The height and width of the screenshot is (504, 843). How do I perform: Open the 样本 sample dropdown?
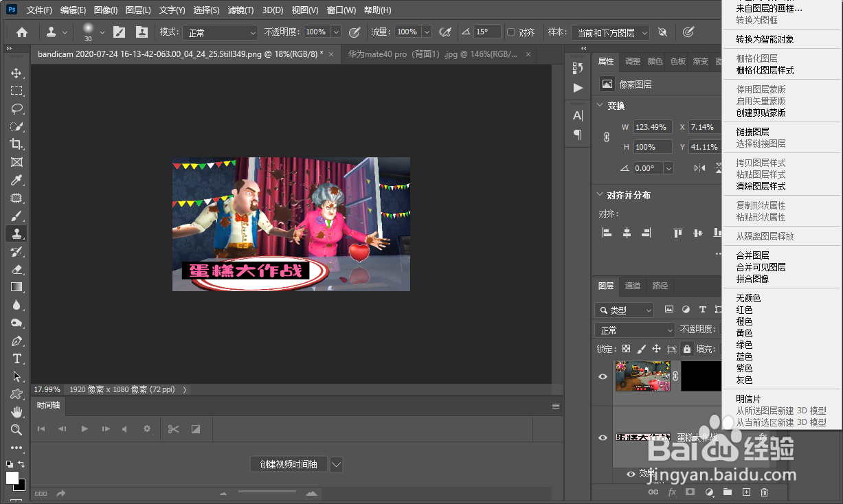point(610,32)
